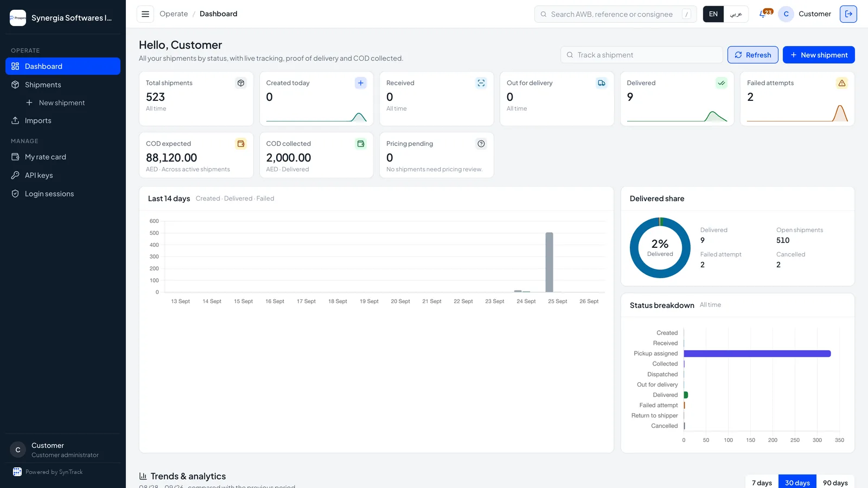Click the Pickup assigned bar
The image size is (868, 488).
(x=757, y=354)
